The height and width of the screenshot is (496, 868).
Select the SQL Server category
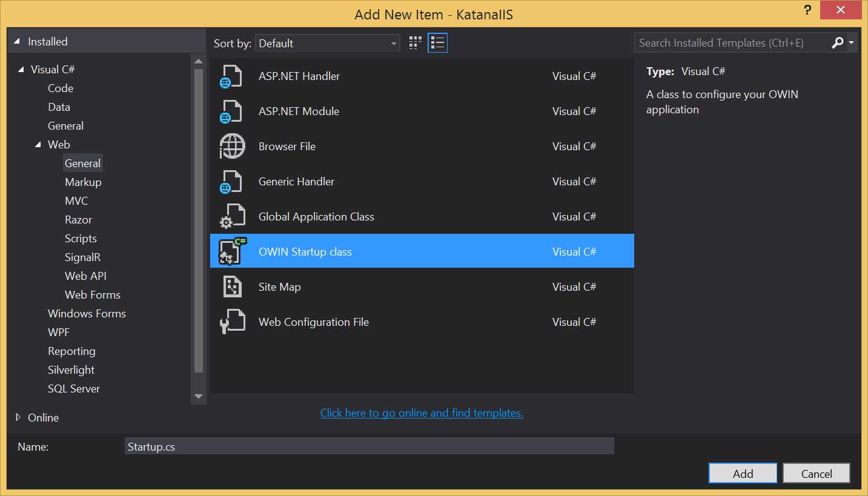pyautogui.click(x=74, y=389)
